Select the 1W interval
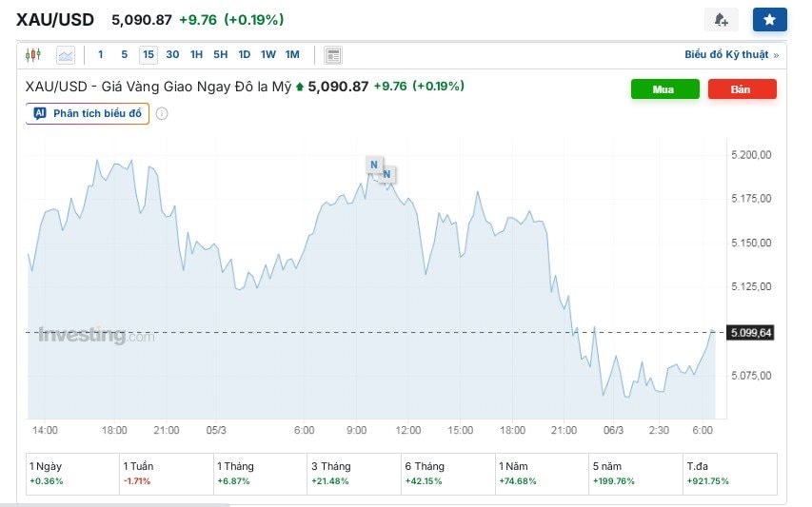This screenshot has width=812, height=507. coord(268,55)
